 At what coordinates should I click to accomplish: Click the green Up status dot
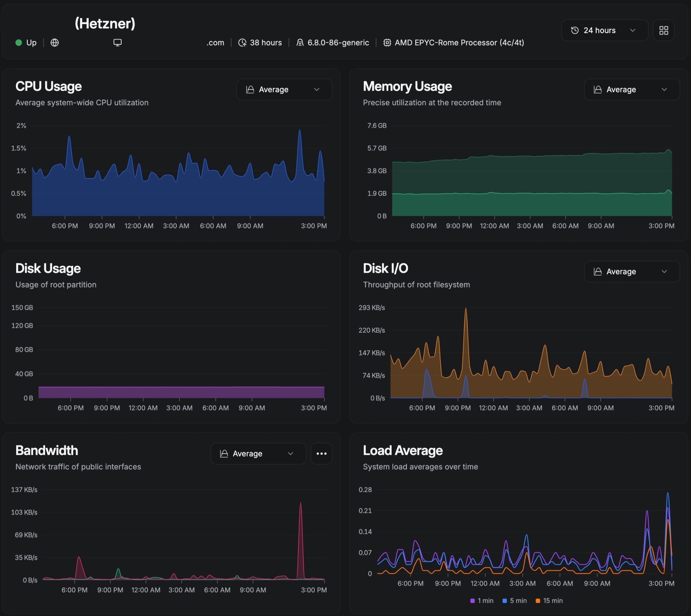point(19,43)
